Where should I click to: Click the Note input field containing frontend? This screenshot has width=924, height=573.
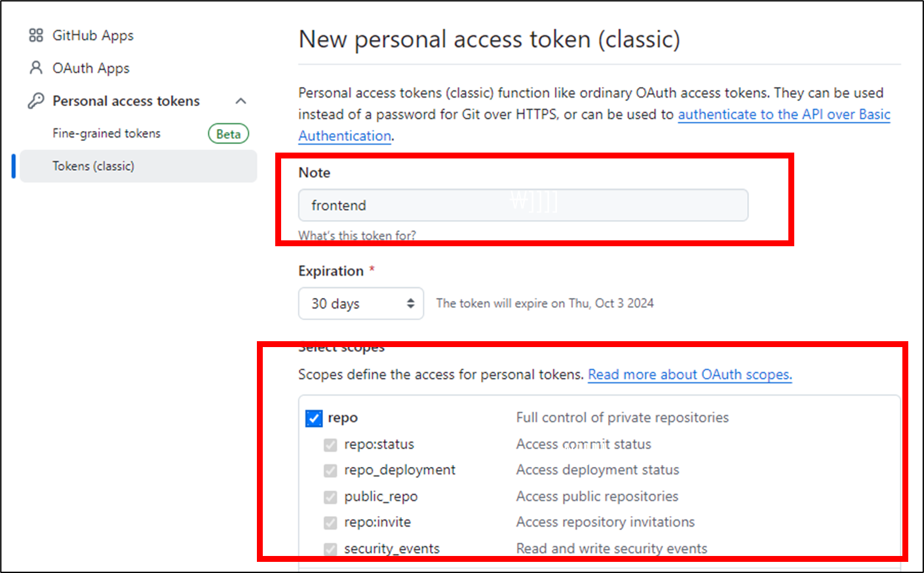tap(522, 206)
